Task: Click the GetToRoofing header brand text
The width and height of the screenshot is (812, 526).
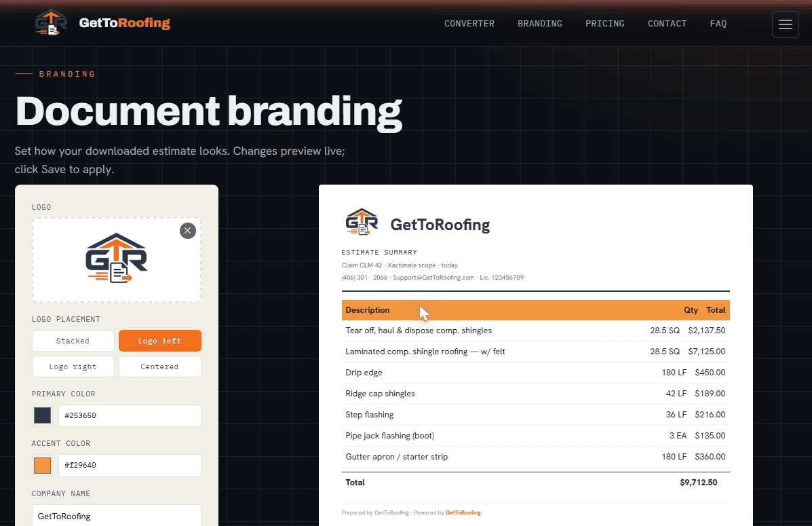Action: pyautogui.click(x=124, y=23)
